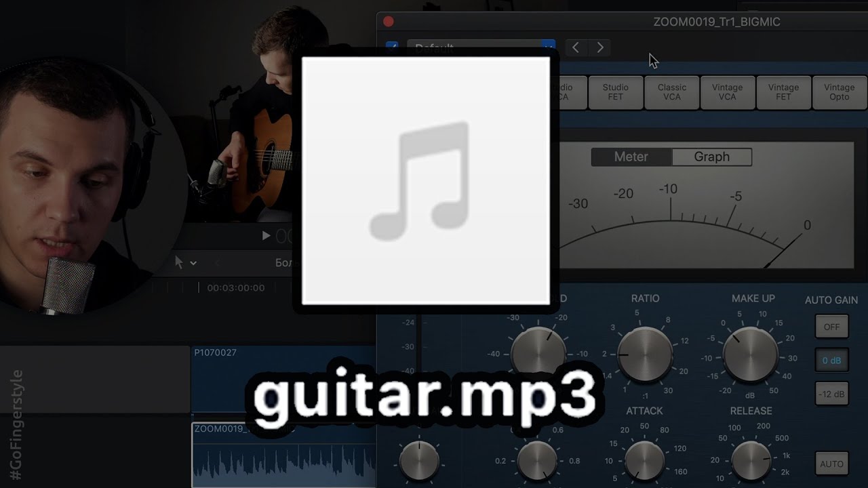Click the ATTACK knob
Image resolution: width=868 pixels, height=488 pixels.
point(644,460)
